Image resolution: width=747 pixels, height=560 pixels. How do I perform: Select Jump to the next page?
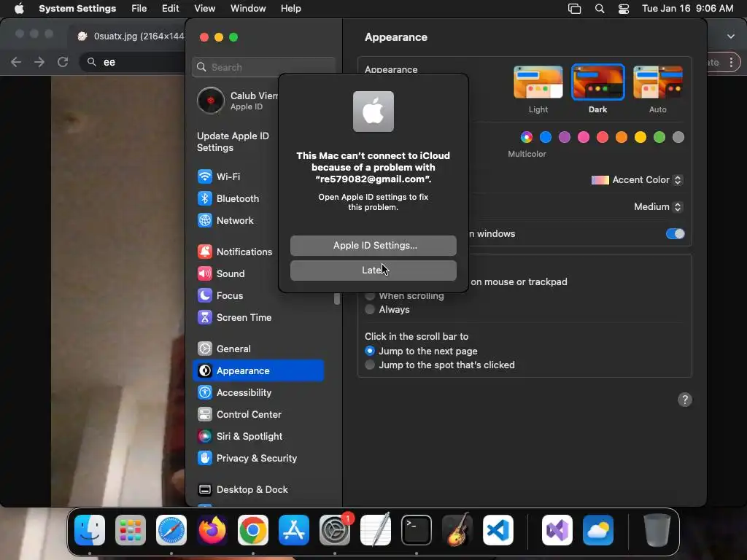370,351
